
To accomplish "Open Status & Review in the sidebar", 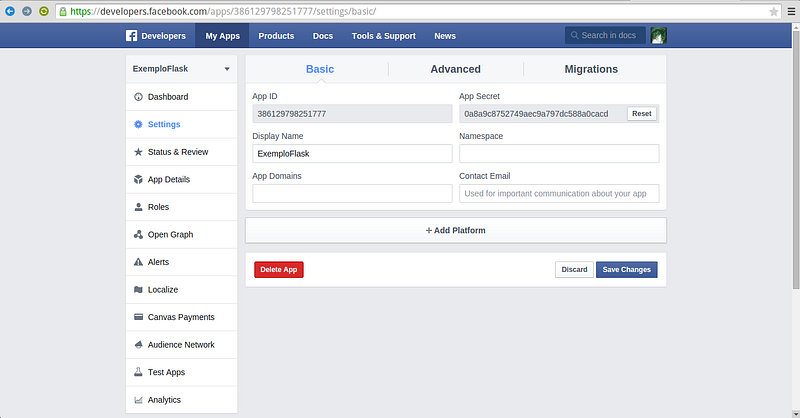I will (182, 152).
